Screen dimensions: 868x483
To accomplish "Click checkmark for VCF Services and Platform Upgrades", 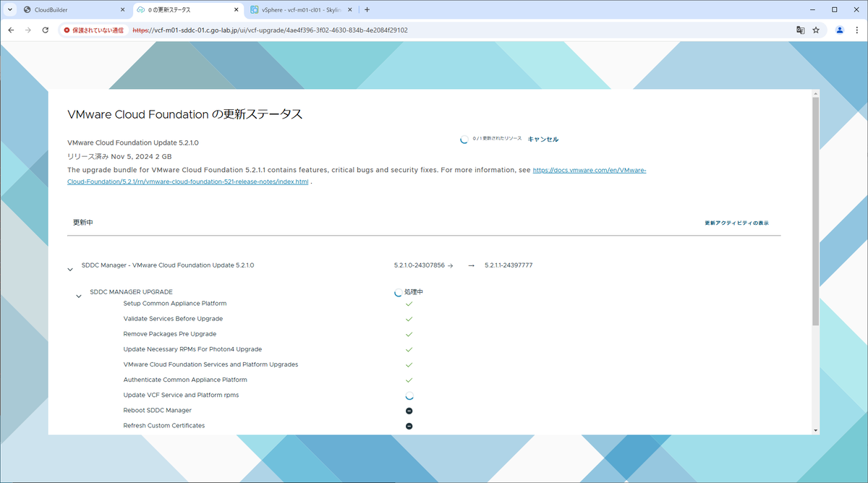I will 409,364.
